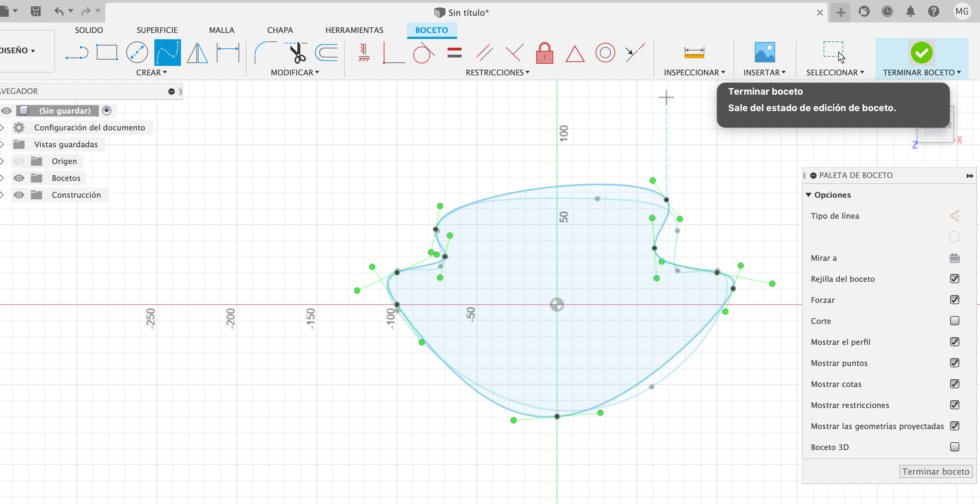This screenshot has height=504, width=980.
Task: Switch to the SUPERFICIE tab
Action: point(157,30)
